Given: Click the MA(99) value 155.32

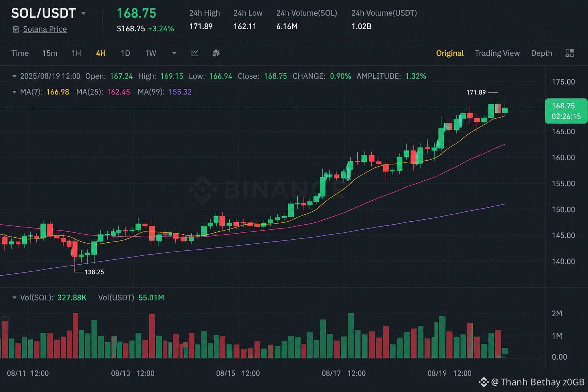Looking at the screenshot, I should point(180,92).
